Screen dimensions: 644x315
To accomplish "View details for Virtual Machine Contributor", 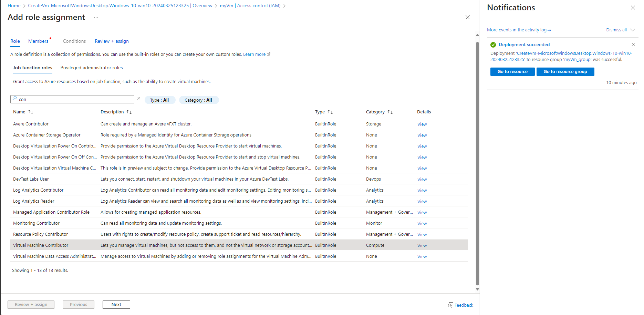I will pyautogui.click(x=422, y=246).
